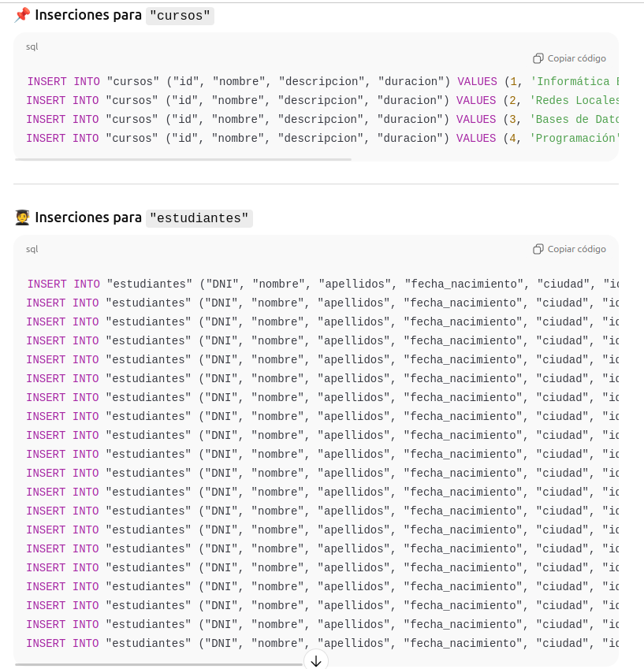Click the 'Copiar código' text above the cursos inserts
The image size is (644, 669).
(576, 58)
